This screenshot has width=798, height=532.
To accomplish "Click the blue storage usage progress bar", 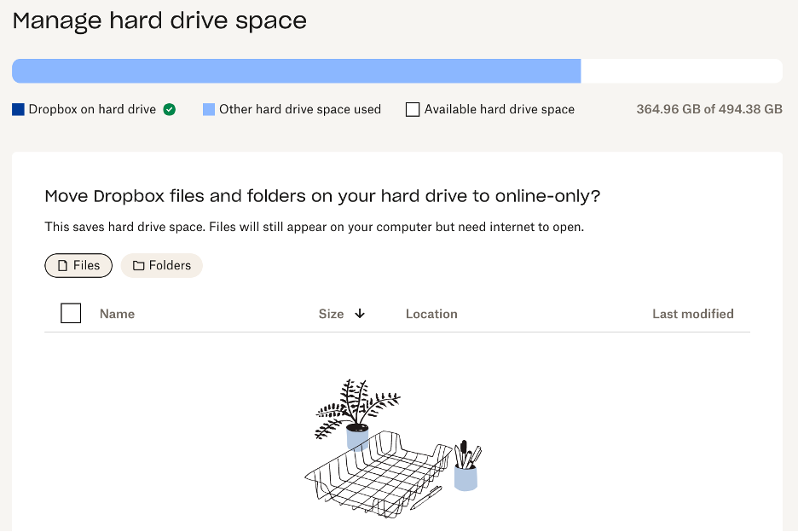I will 296,71.
